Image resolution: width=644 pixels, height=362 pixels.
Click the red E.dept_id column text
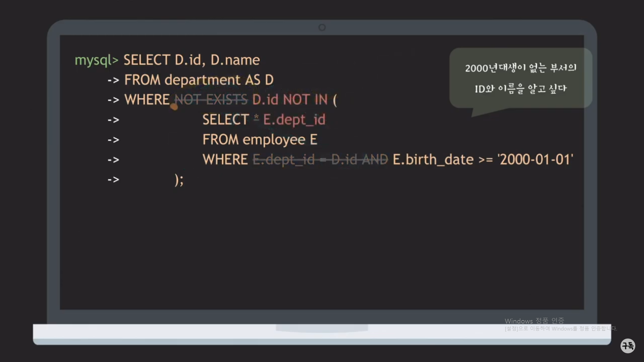tap(294, 120)
